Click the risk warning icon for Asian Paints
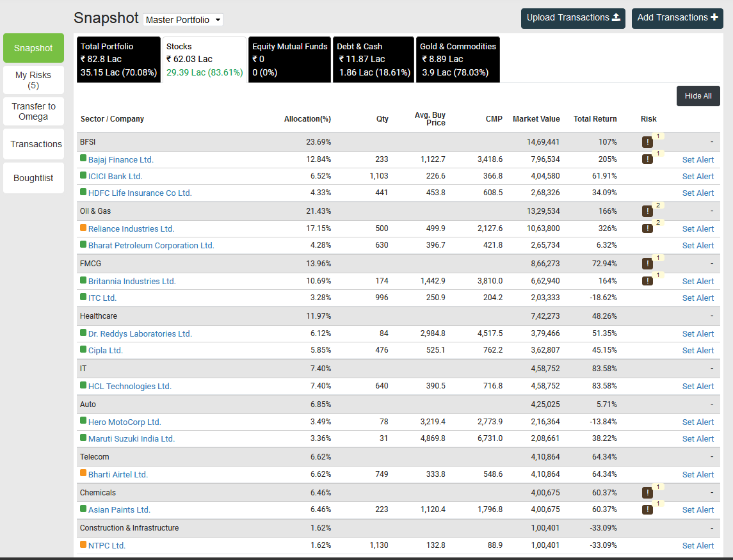 click(647, 509)
